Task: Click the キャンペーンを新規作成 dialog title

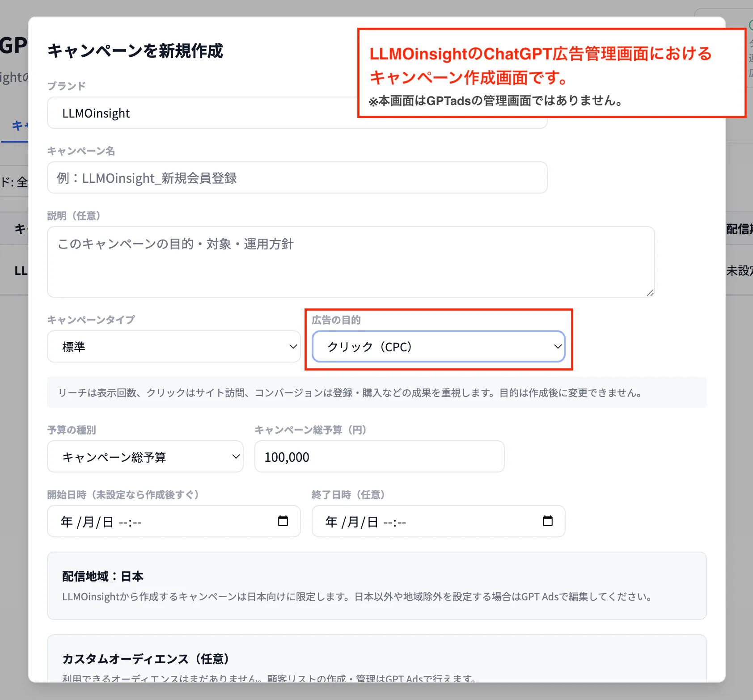Action: click(x=135, y=51)
